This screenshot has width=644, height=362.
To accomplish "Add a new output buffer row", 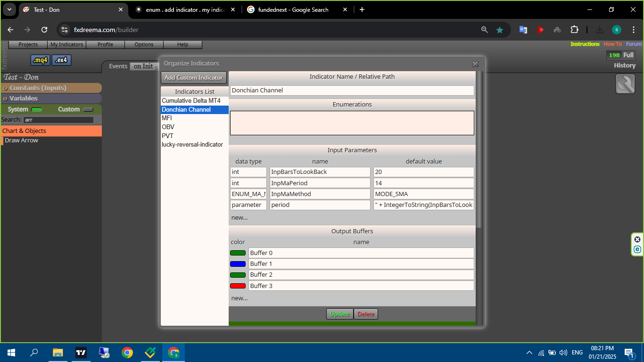I will [239, 298].
